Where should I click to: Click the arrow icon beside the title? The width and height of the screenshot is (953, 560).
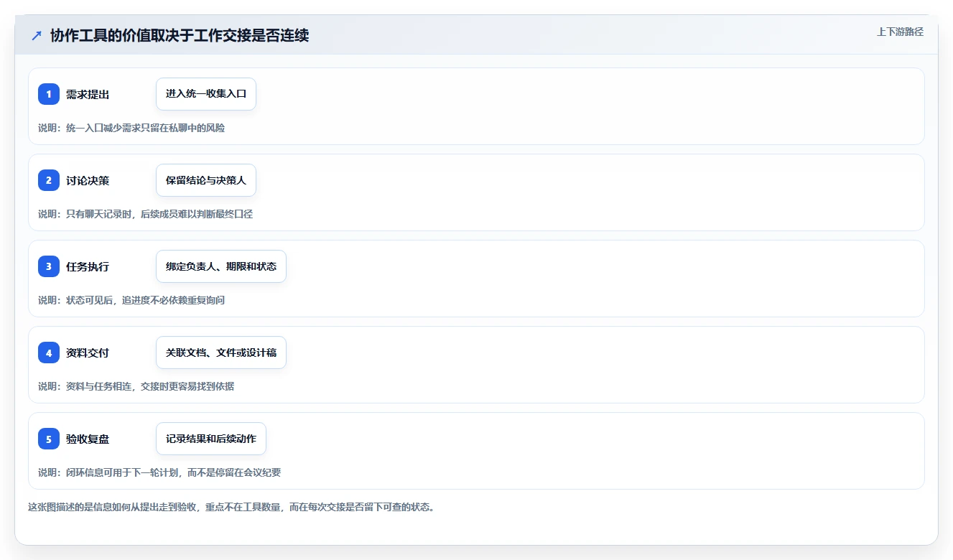37,35
